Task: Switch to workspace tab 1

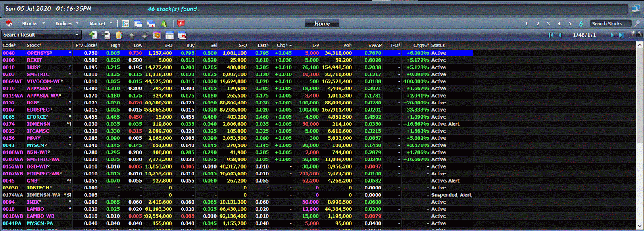Action: [x=526, y=23]
